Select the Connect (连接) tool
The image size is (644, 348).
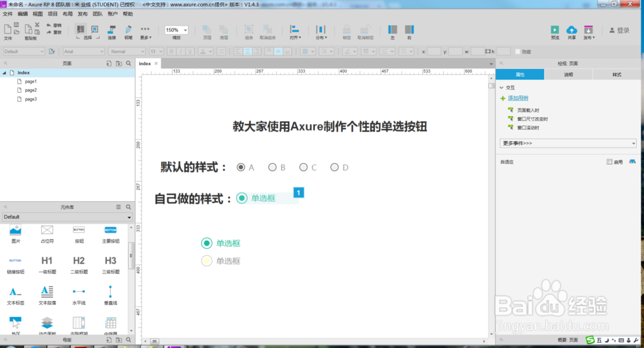point(111,32)
